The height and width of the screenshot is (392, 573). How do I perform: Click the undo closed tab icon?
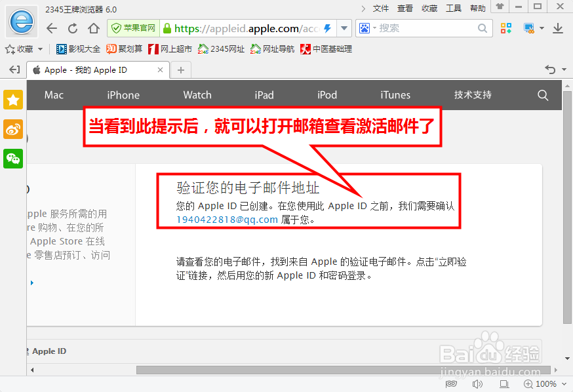pyautogui.click(x=550, y=69)
